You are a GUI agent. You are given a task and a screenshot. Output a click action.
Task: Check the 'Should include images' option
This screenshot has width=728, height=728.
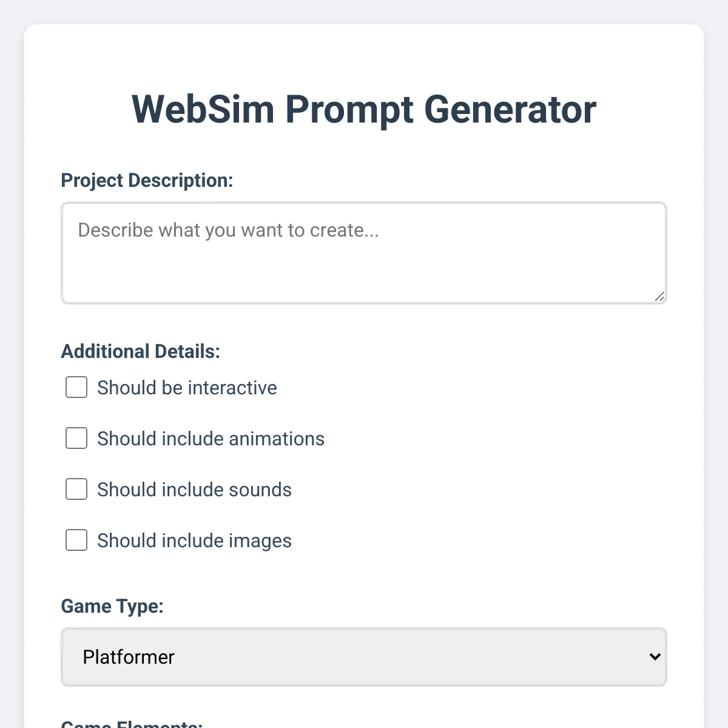click(76, 540)
